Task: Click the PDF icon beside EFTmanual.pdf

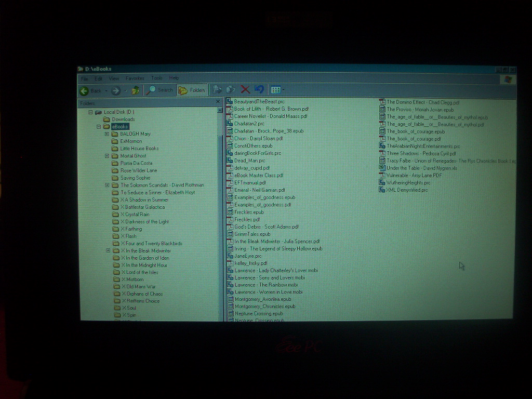Action: click(230, 182)
